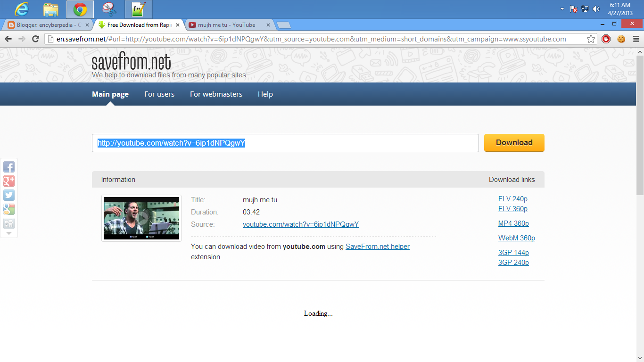Go back with browser back arrow
This screenshot has height=362, width=644.
[8, 39]
